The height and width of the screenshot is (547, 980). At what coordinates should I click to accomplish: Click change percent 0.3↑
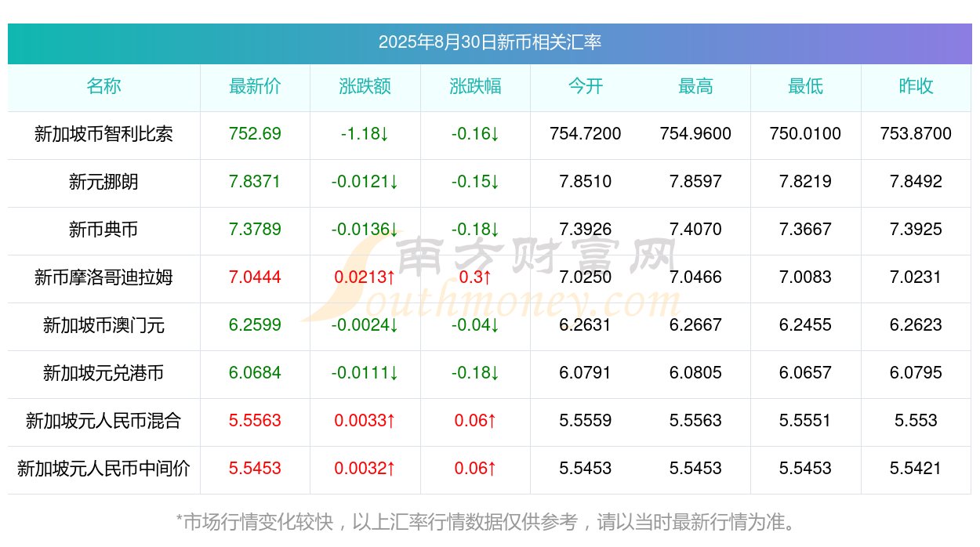coord(475,277)
